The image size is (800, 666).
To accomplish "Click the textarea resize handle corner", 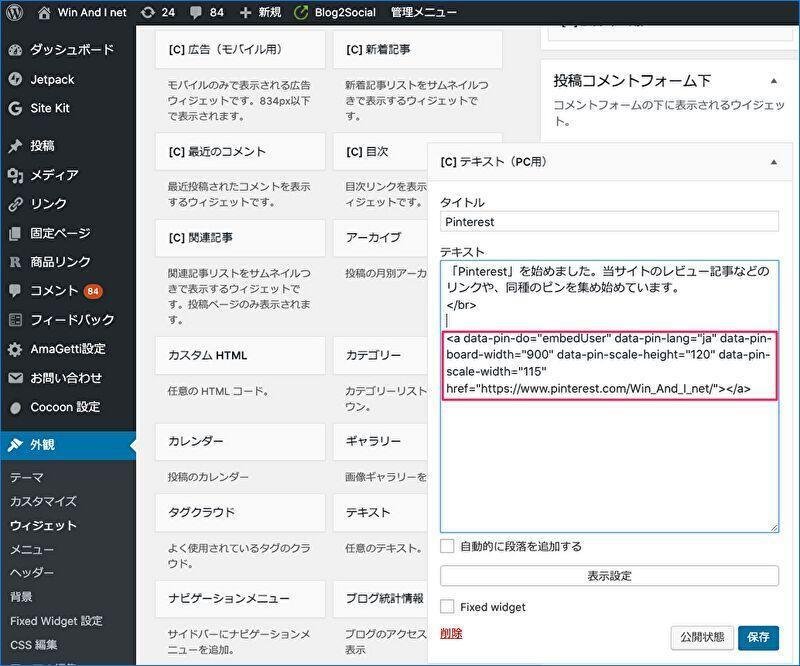I will tap(774, 528).
